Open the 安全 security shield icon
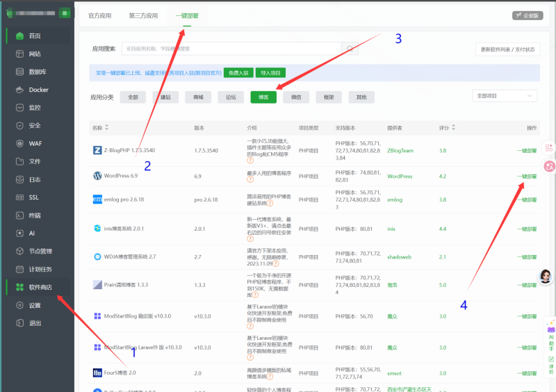 click(20, 126)
